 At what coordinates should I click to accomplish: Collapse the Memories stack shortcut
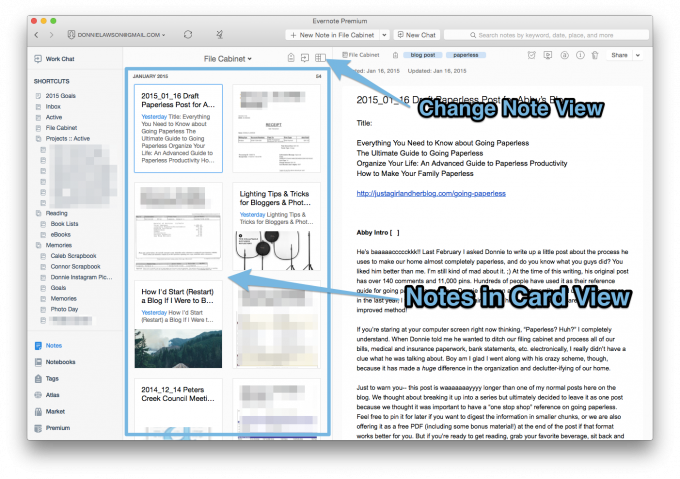coord(54,245)
